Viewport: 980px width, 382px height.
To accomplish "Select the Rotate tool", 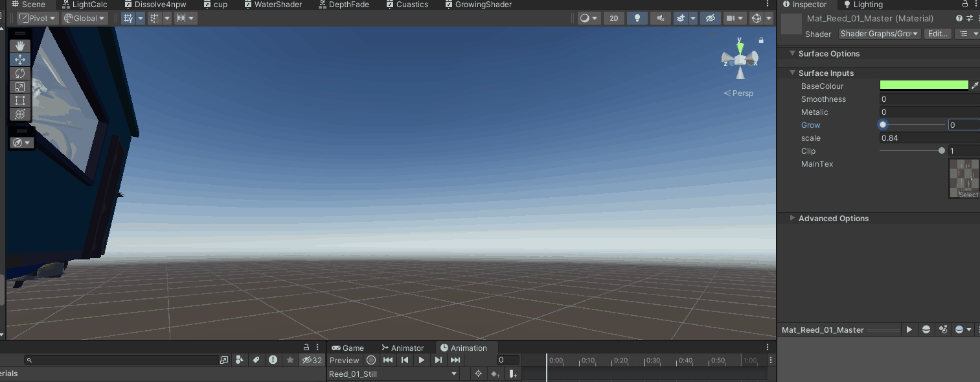I will [x=20, y=73].
